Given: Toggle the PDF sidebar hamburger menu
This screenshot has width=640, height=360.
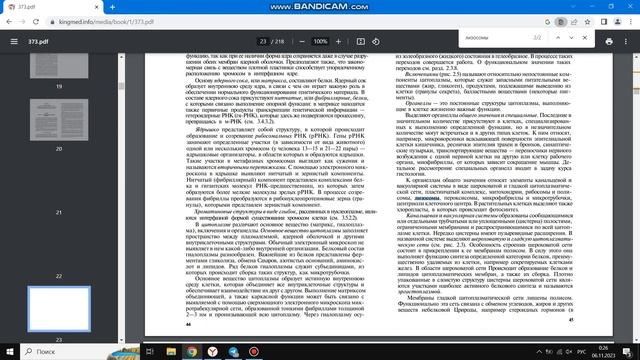Looking at the screenshot, I should [x=14, y=41].
